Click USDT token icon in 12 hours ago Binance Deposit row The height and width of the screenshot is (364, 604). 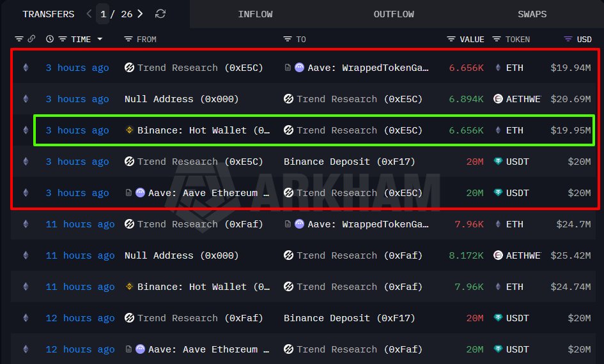tap(498, 317)
